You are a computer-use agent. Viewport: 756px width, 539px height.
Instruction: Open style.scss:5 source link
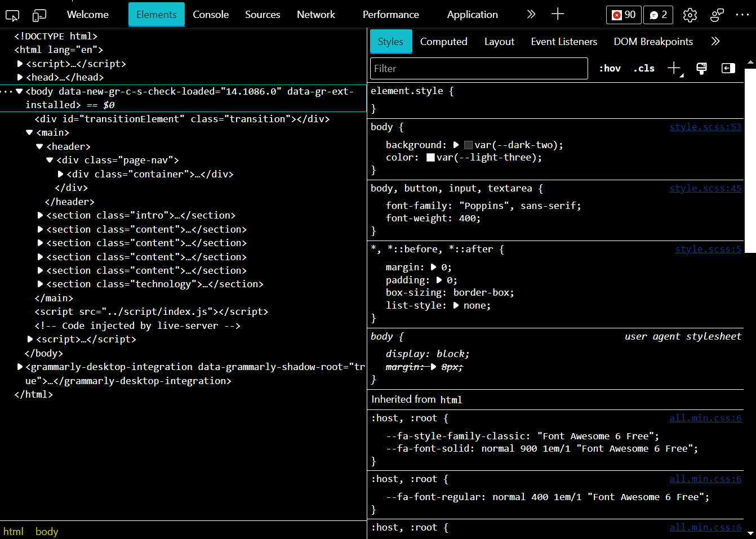(x=708, y=250)
